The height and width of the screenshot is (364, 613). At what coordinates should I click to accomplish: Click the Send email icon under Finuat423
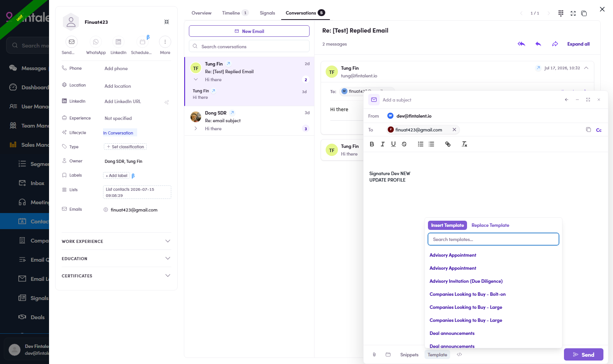(72, 42)
